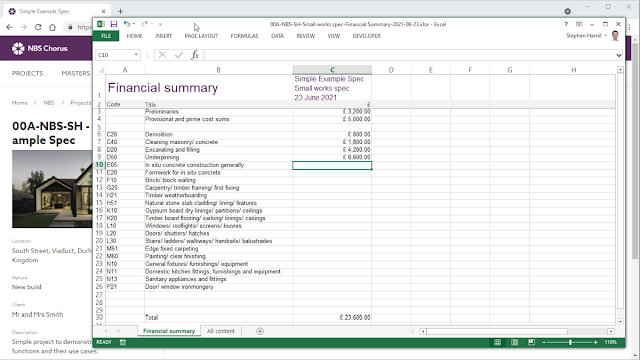640x360 pixels.
Task: Switch to Normal view in status bar
Action: click(x=497, y=342)
